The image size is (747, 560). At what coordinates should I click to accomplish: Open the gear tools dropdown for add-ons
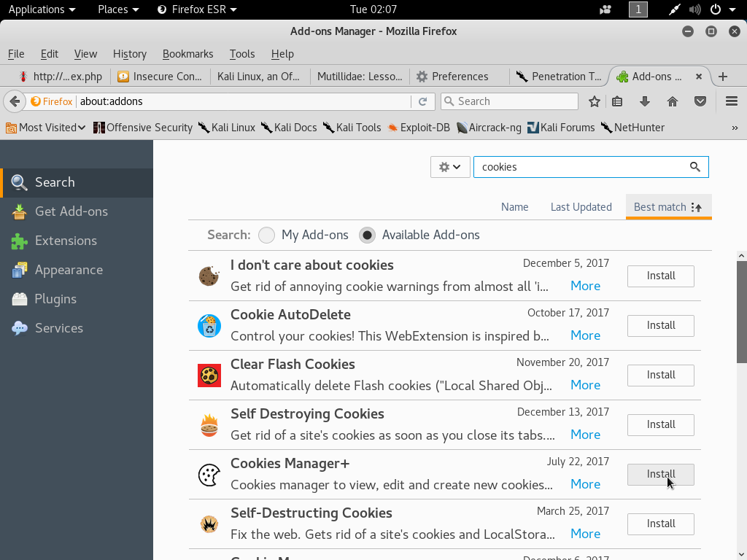[449, 167]
